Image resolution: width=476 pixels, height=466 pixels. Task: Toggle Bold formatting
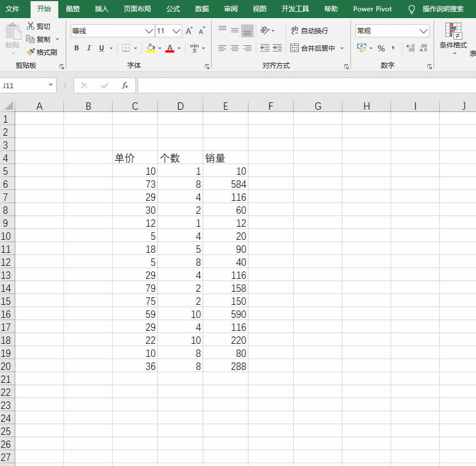coord(76,48)
